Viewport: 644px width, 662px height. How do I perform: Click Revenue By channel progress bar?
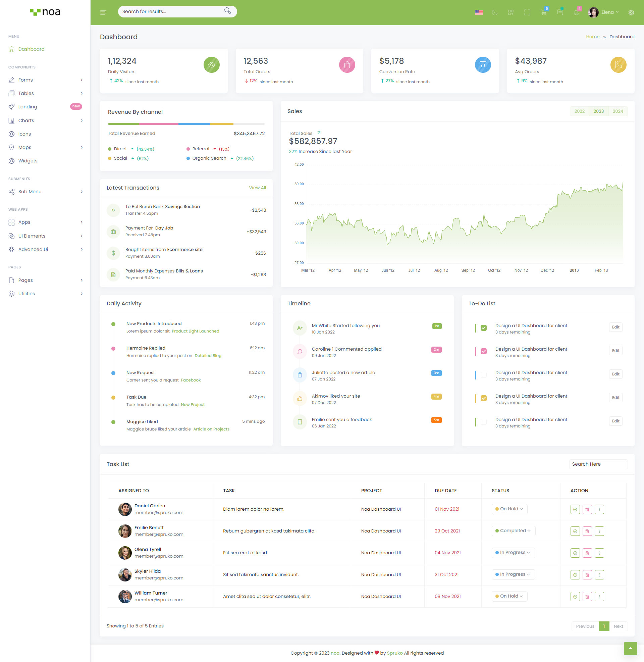pos(186,124)
